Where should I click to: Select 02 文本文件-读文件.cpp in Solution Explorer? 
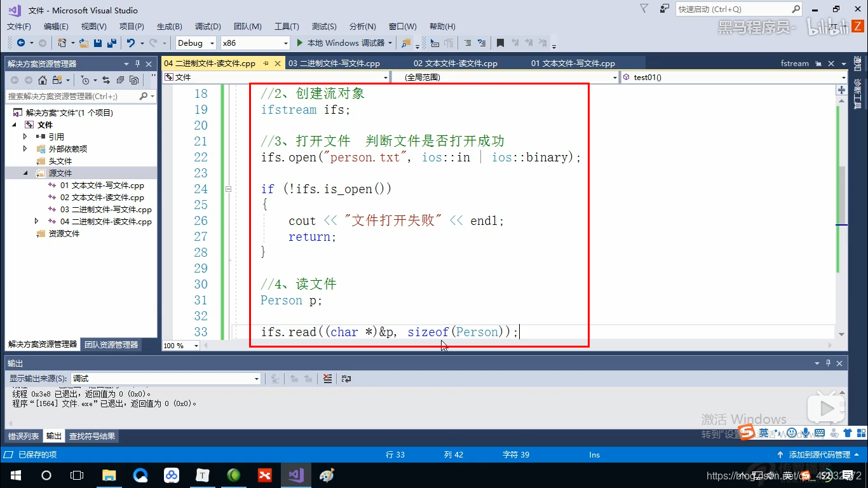pos(102,197)
